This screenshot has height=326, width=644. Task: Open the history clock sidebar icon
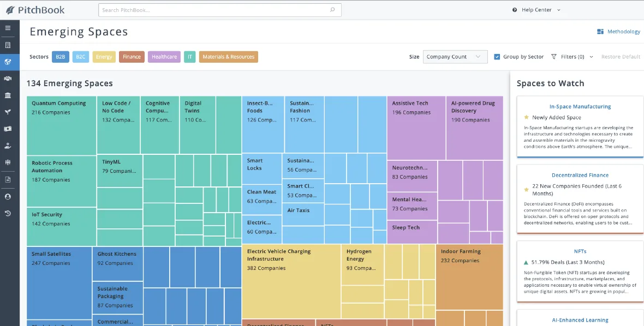tap(8, 213)
